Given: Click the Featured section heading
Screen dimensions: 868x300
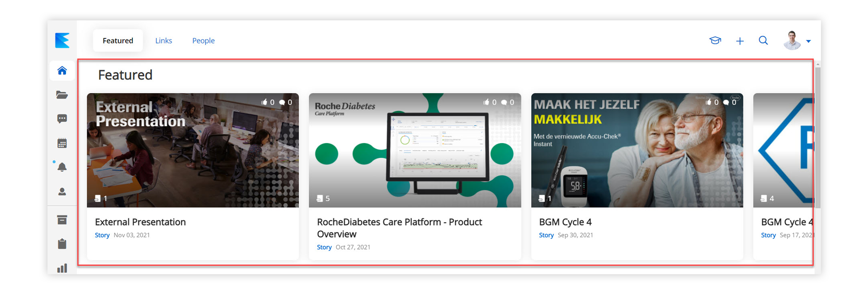Looking at the screenshot, I should pos(125,75).
